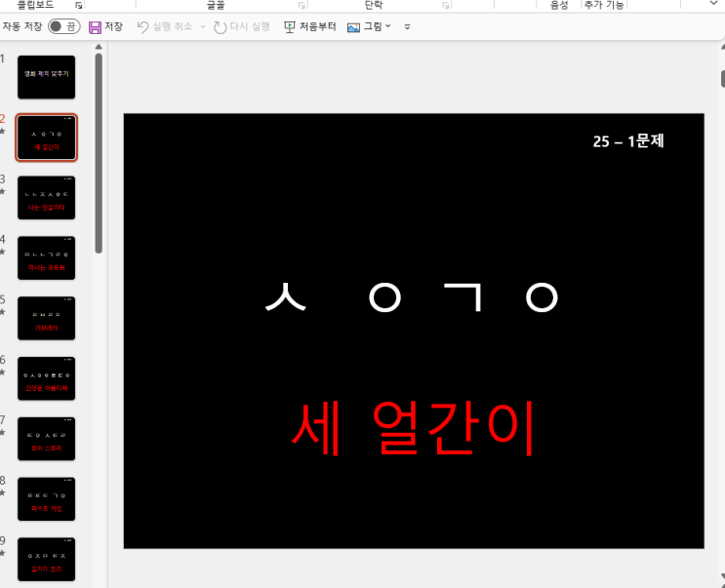725x588 pixels.
Task: Open the 클립보드 group dialog launcher
Action: [79, 6]
